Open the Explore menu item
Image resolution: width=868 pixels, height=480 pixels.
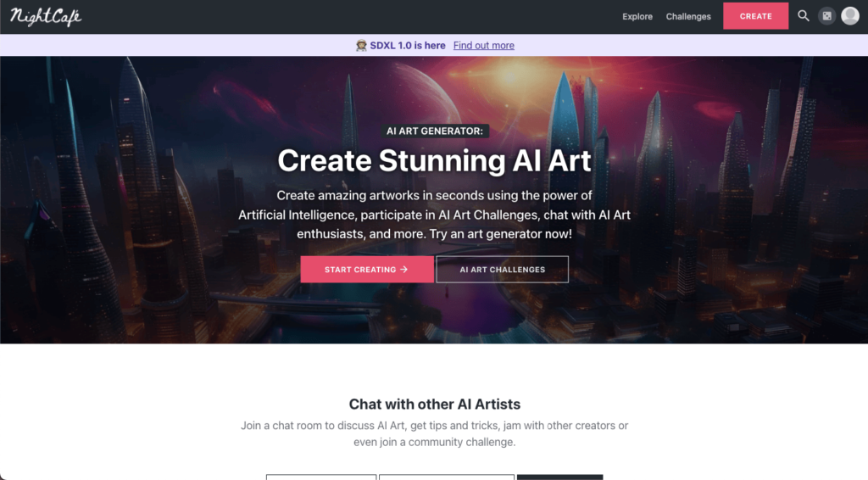[x=637, y=17]
